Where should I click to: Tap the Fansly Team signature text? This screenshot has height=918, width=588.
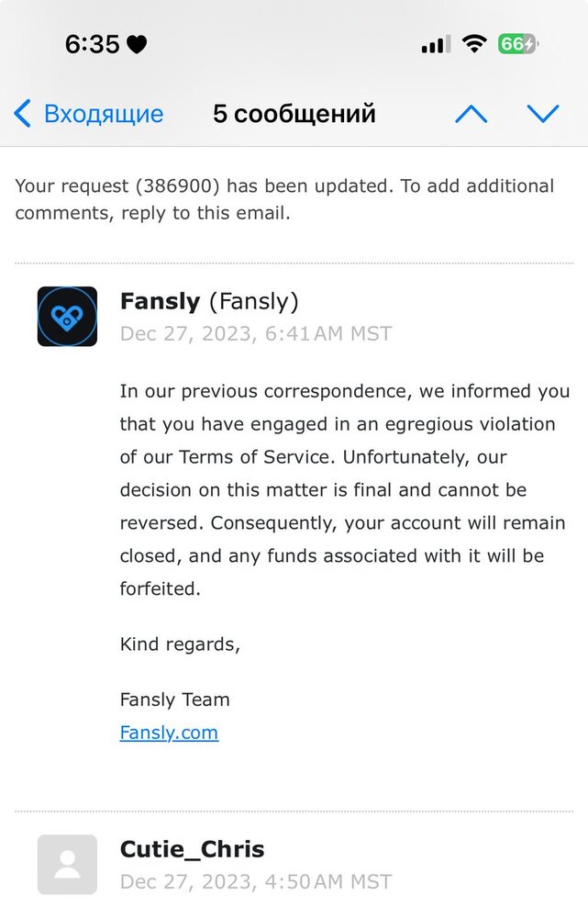[174, 700]
